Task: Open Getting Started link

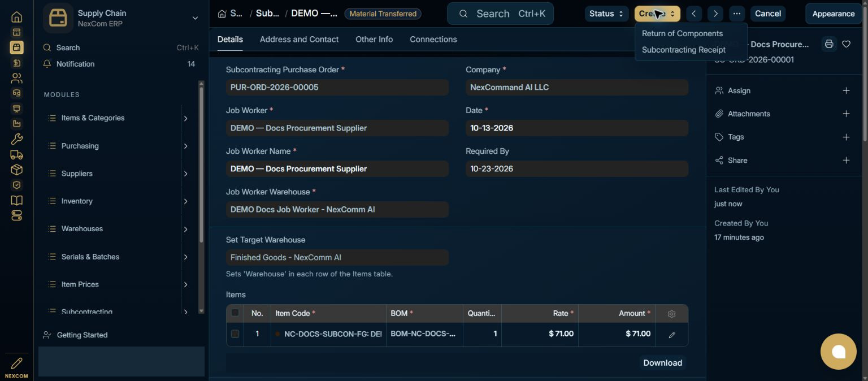Action: point(83,335)
